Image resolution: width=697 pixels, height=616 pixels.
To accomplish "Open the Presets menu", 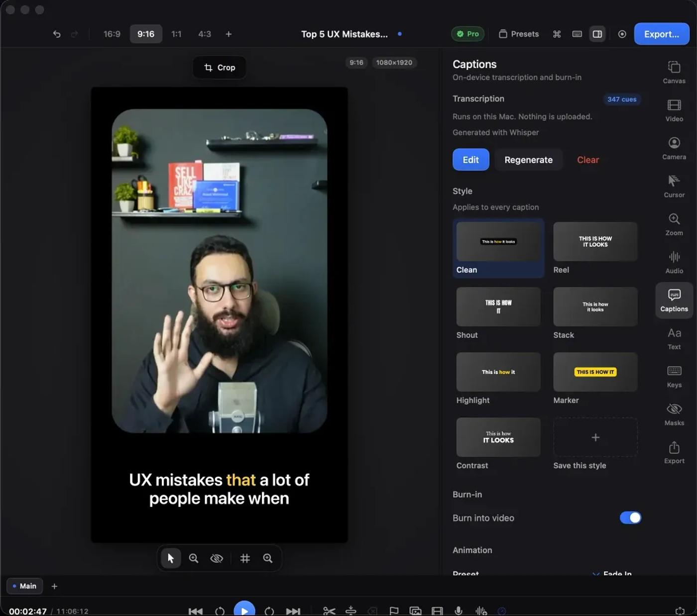I will point(519,34).
